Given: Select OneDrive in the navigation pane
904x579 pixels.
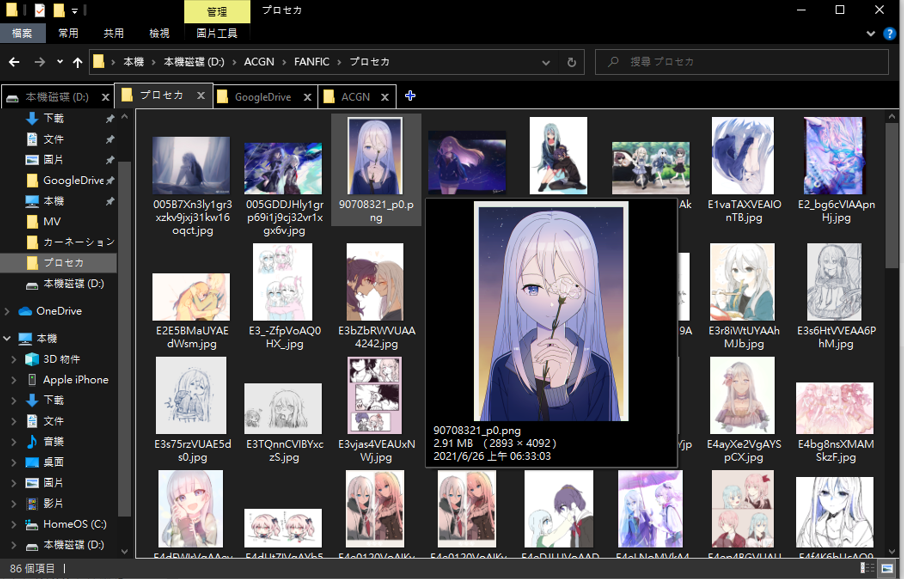Looking at the screenshot, I should 59,311.
